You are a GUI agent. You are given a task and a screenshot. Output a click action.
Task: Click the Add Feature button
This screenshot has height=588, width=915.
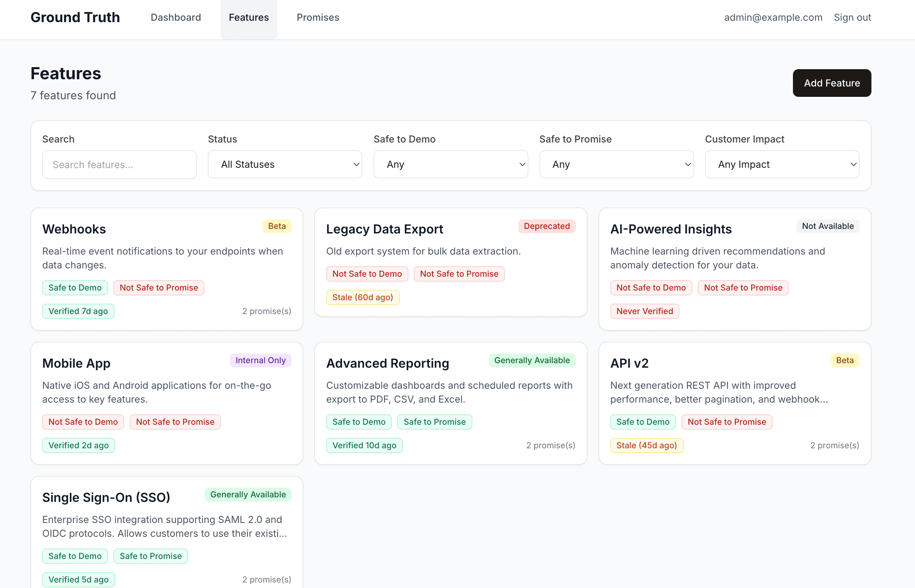(832, 83)
